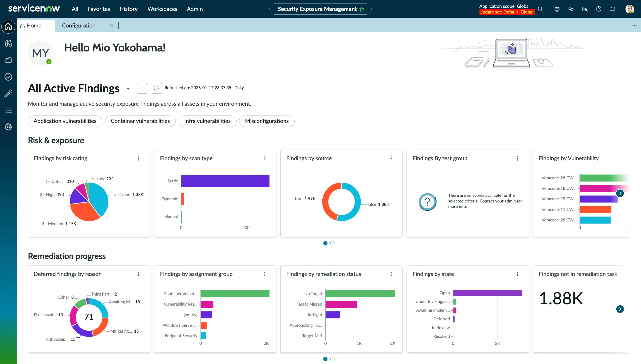Filter by Container vulnerabilities
This screenshot has height=364, width=641.
(x=140, y=121)
